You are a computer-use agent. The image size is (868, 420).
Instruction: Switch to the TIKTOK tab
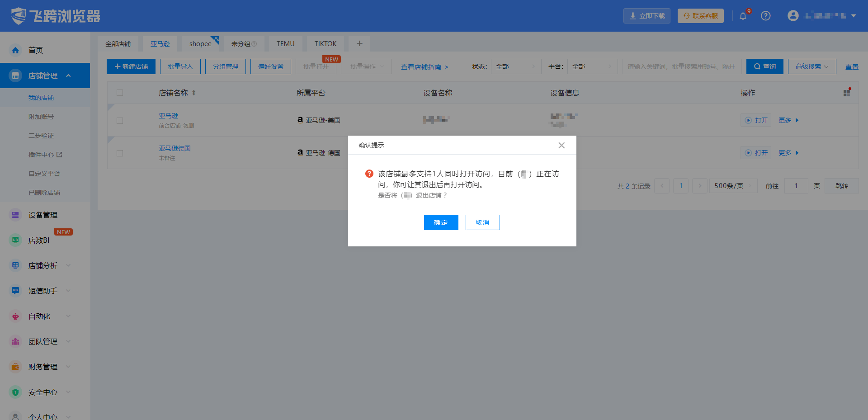[325, 44]
